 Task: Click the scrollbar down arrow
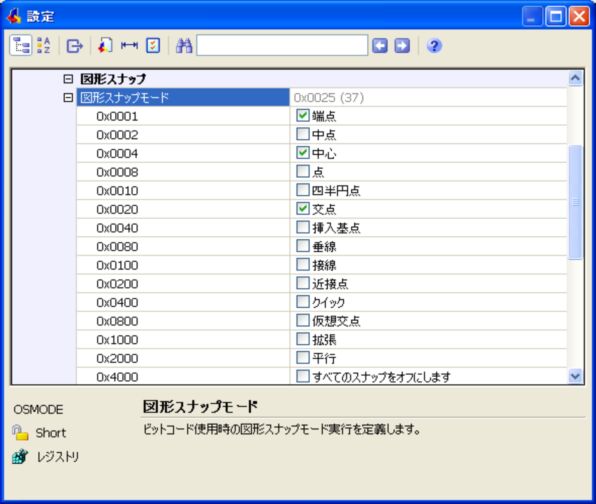point(575,376)
